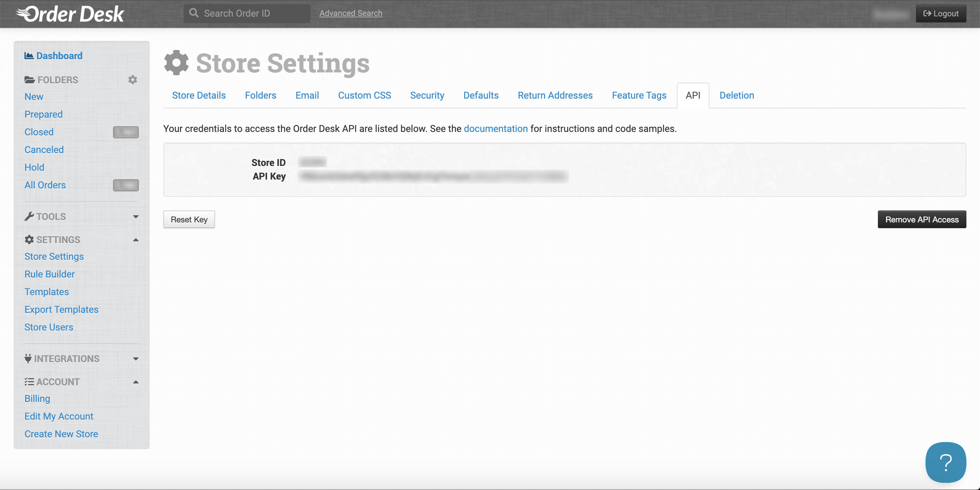Click the Dashboard chart icon

point(29,56)
